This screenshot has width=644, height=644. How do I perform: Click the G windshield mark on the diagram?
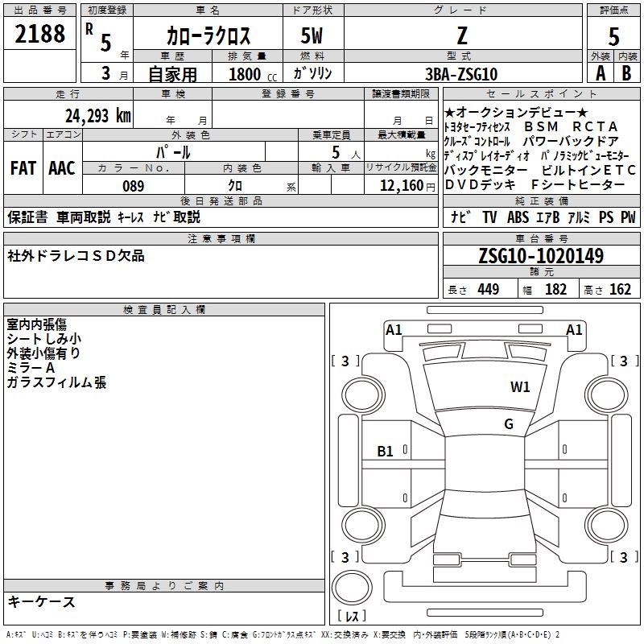click(x=509, y=423)
